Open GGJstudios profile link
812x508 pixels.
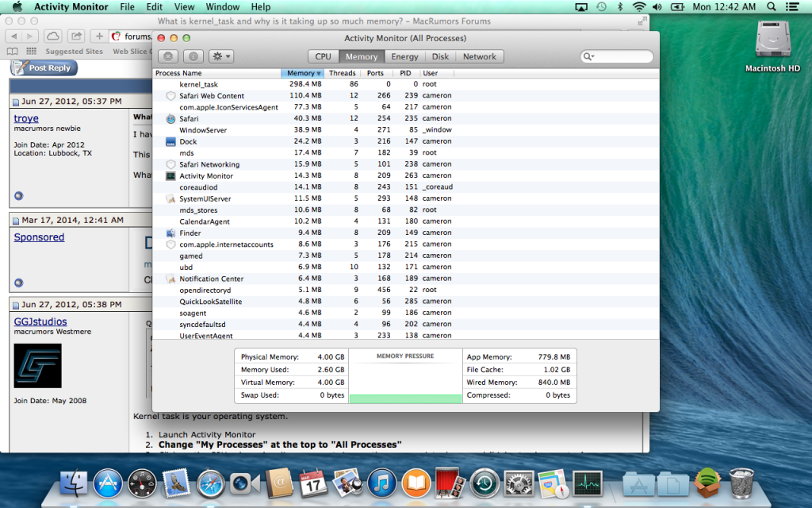click(40, 321)
